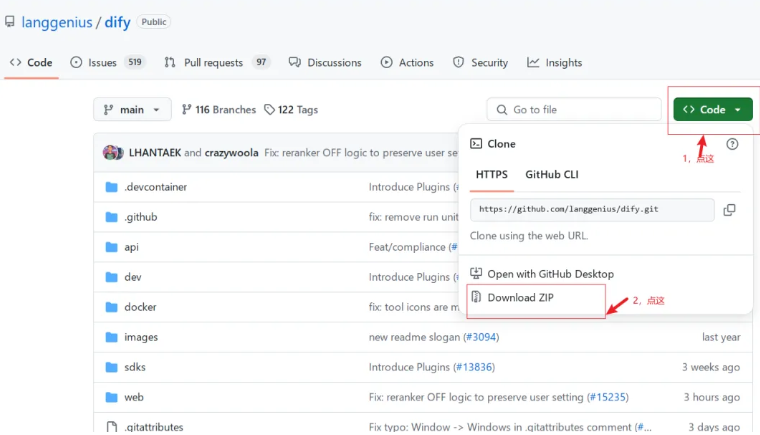Select the GitHub CLI clone tab
This screenshot has width=760, height=435.
pos(552,175)
